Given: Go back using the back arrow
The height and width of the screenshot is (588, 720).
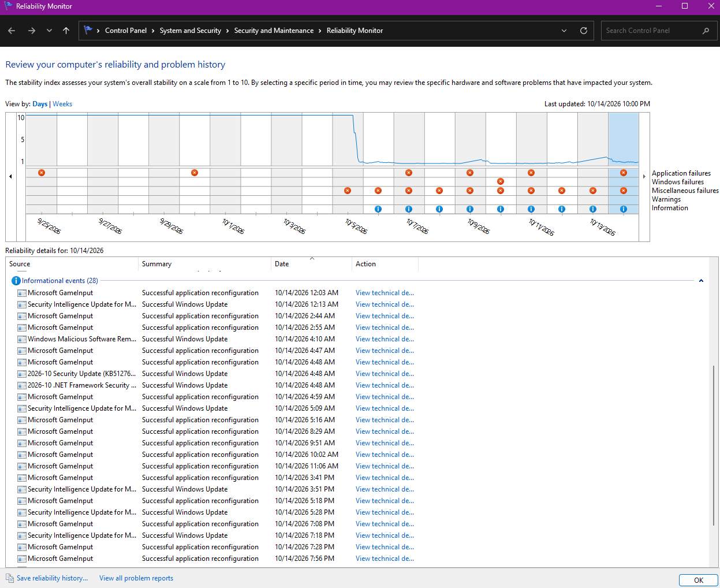Looking at the screenshot, I should pos(12,31).
